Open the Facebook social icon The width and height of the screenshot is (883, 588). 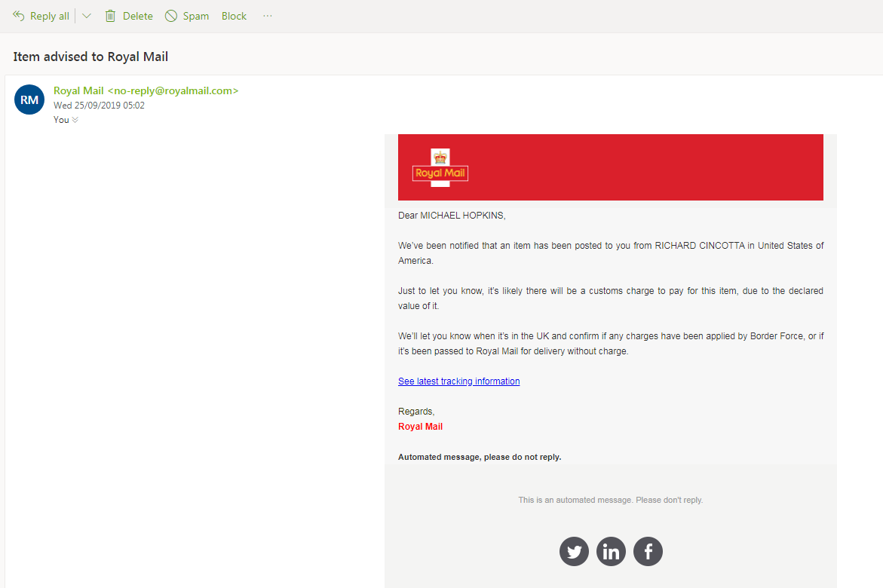[648, 552]
